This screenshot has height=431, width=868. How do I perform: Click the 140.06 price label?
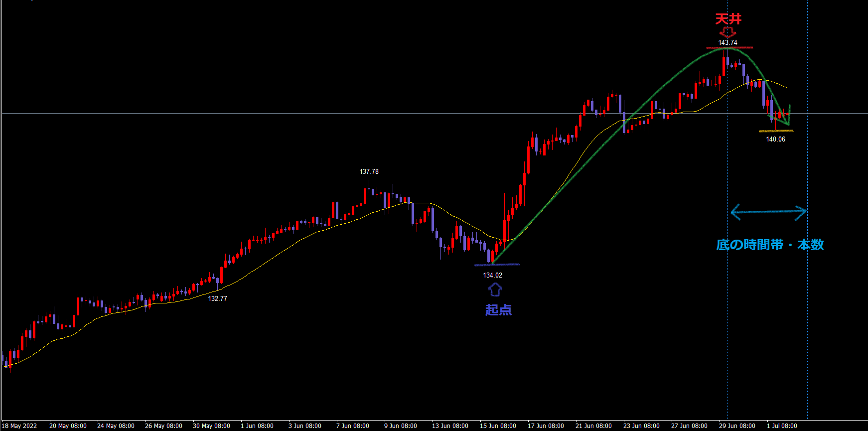775,140
